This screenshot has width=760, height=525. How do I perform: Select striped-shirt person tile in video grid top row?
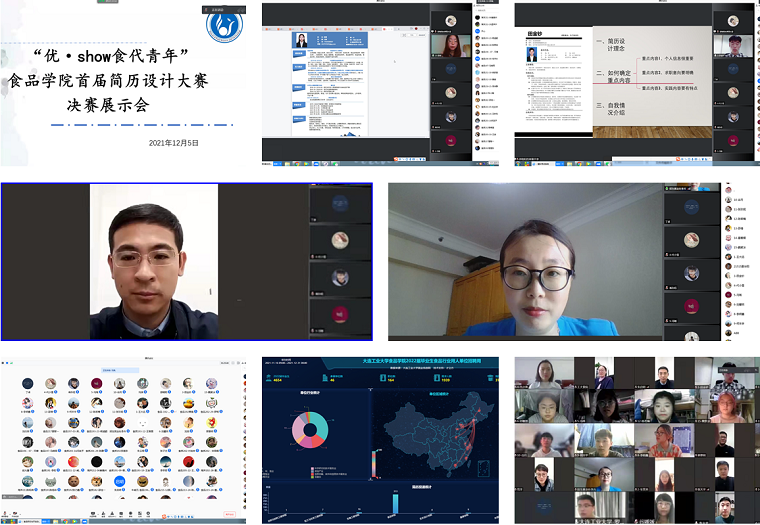725,373
